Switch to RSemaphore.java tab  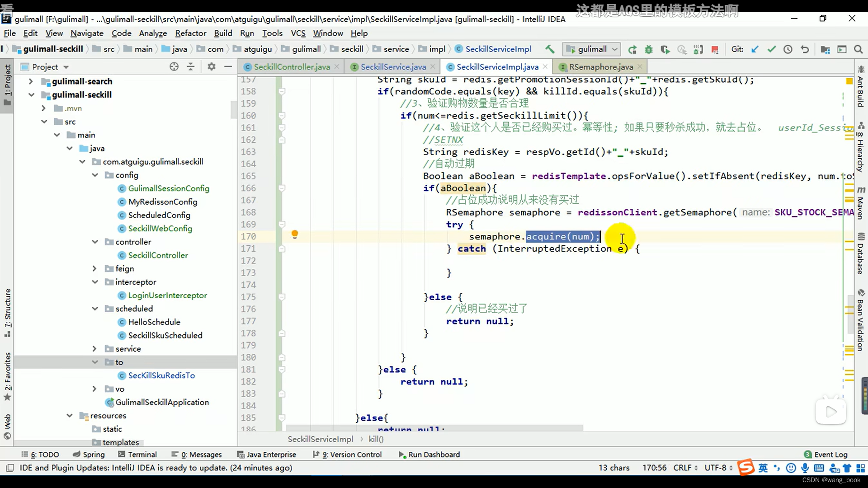(x=602, y=66)
